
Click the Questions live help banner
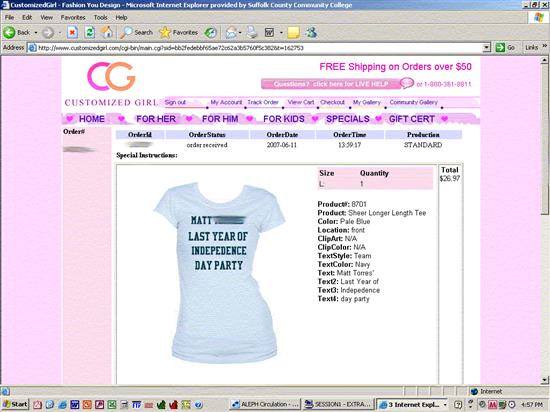(x=331, y=84)
